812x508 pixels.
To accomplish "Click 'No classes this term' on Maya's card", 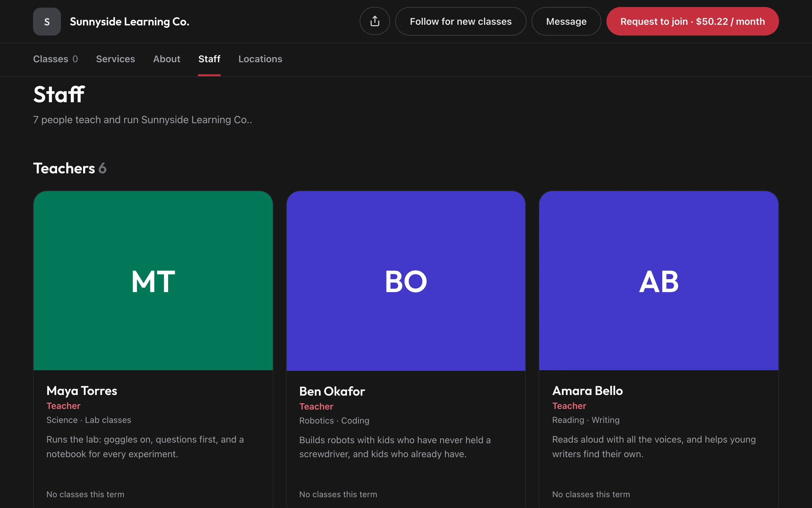I will click(85, 494).
